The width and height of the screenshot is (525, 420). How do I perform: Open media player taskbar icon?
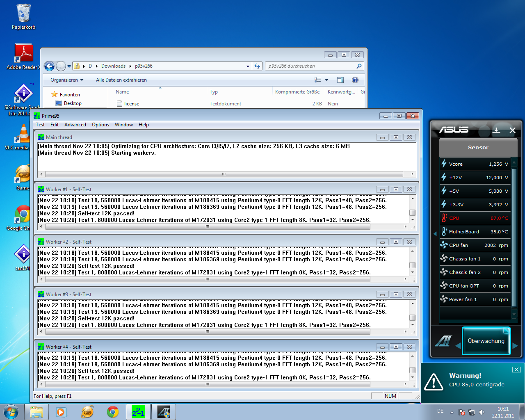[62, 412]
